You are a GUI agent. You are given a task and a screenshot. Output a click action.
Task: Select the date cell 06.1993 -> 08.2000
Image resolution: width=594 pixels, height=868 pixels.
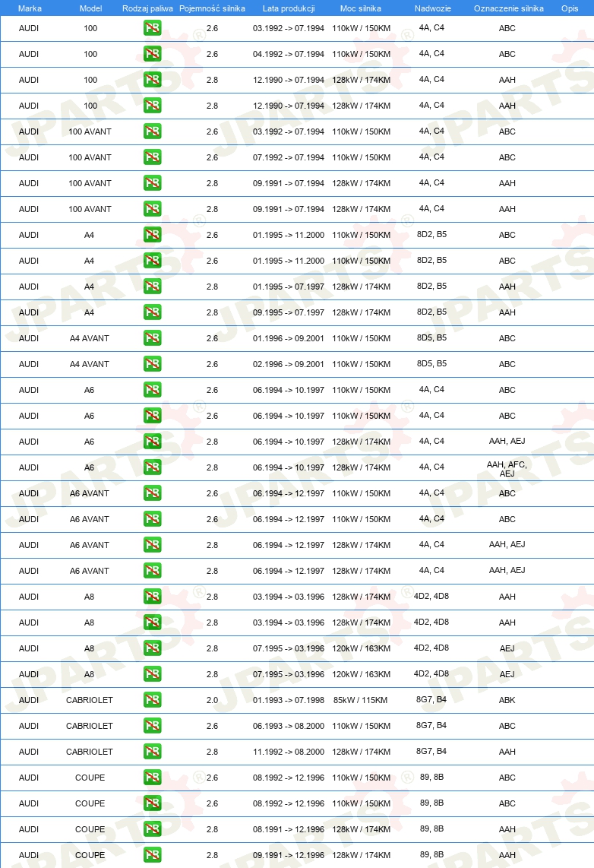point(289,726)
